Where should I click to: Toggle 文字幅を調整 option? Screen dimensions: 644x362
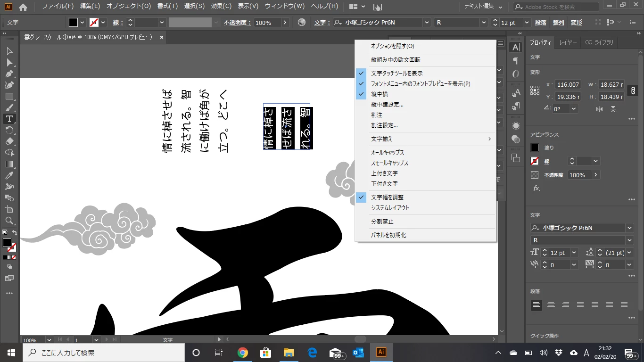pyautogui.click(x=387, y=197)
